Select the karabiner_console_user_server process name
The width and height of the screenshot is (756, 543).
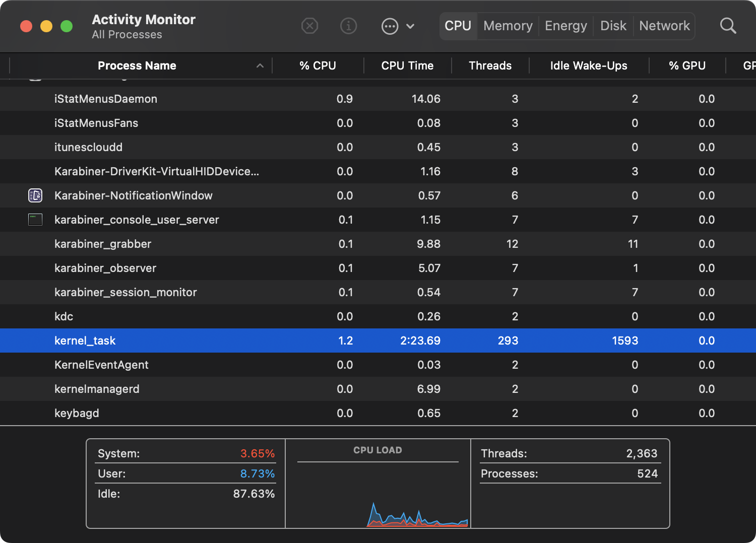[137, 220]
